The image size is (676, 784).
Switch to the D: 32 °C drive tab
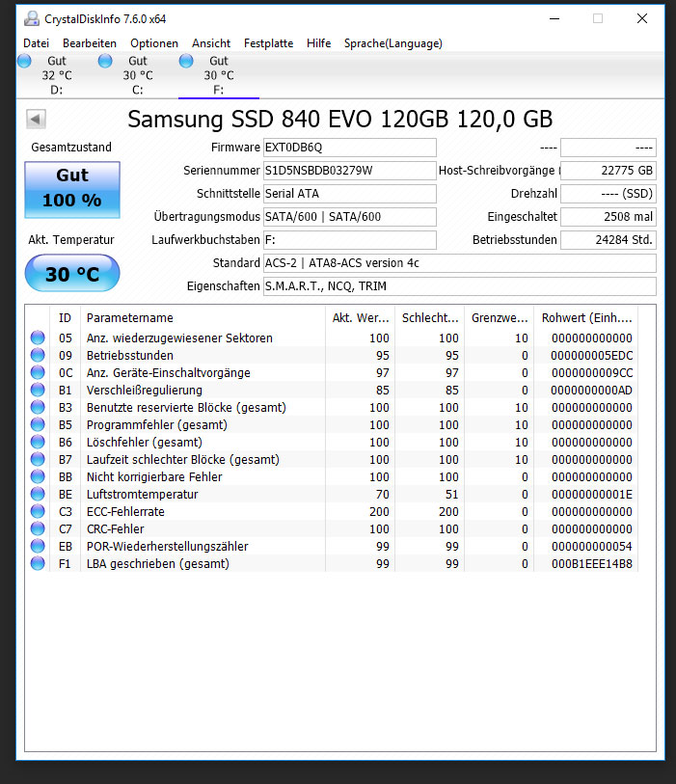click(x=57, y=75)
